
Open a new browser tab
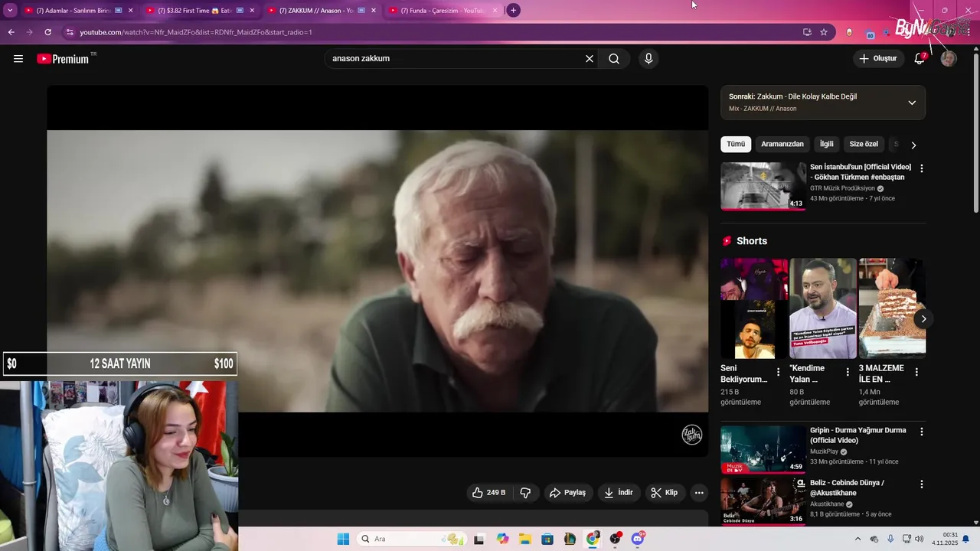point(513,10)
